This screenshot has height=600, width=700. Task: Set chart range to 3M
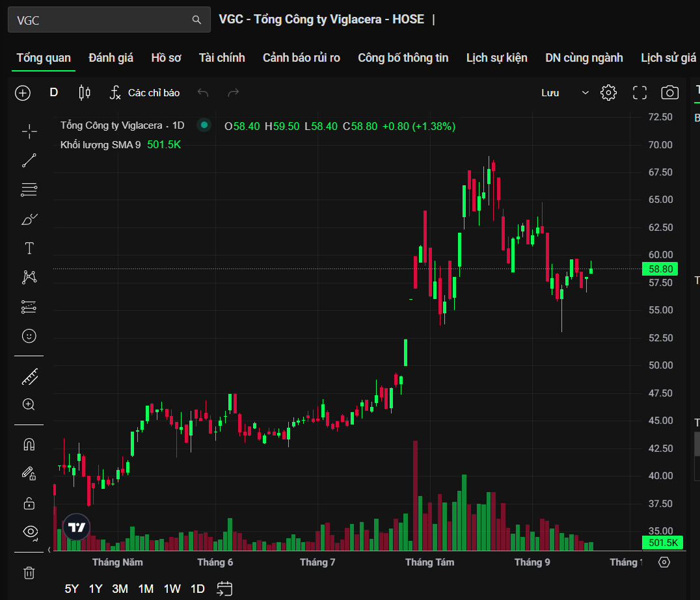pos(120,589)
